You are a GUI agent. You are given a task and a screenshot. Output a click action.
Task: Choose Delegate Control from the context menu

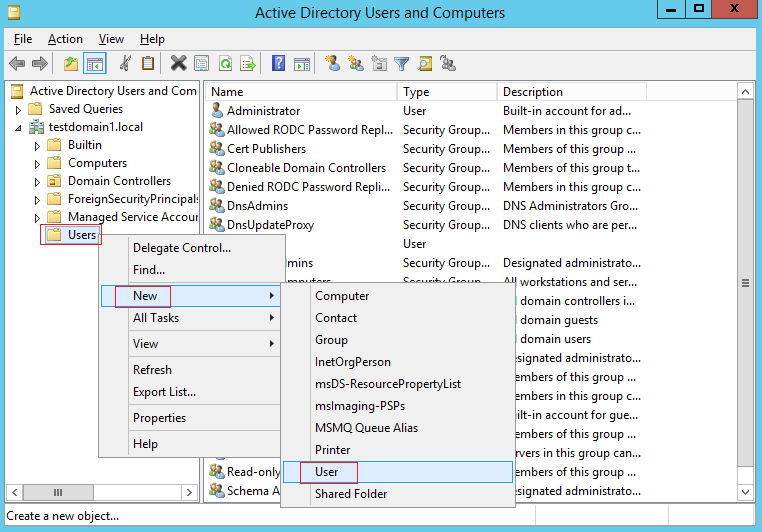point(181,248)
